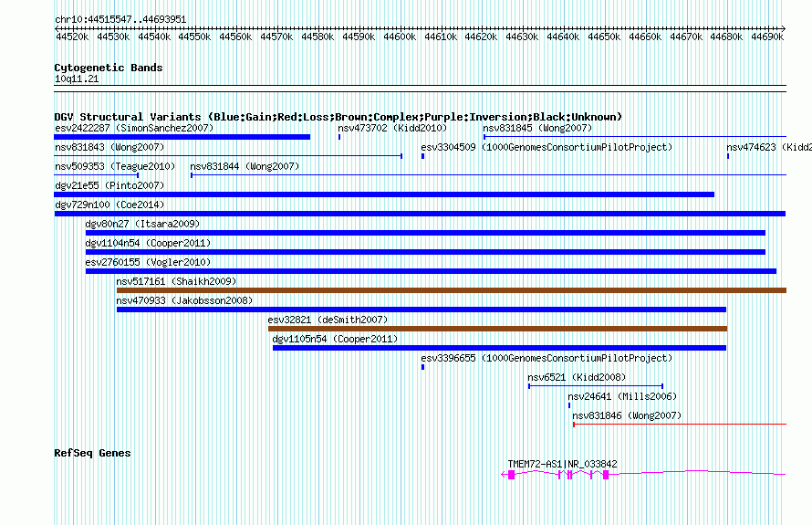Click the chr10:44515547..44693951 coordinates text
The width and height of the screenshot is (812, 525).
[120, 20]
